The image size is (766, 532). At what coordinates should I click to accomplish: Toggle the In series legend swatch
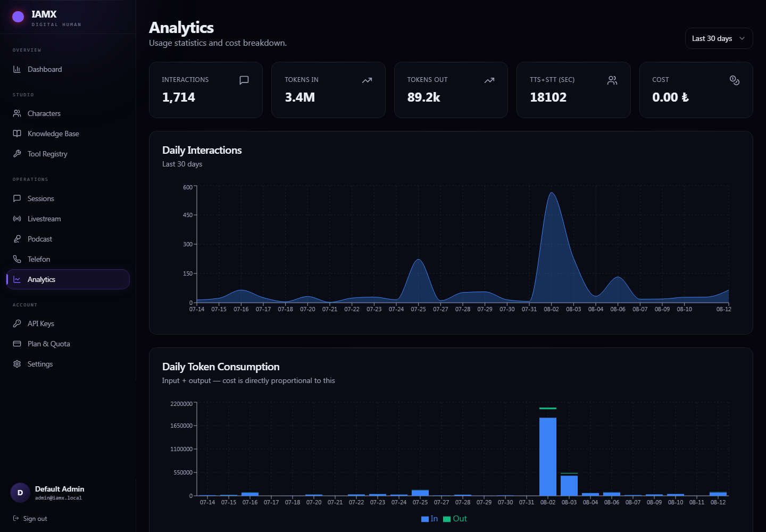[x=425, y=519]
